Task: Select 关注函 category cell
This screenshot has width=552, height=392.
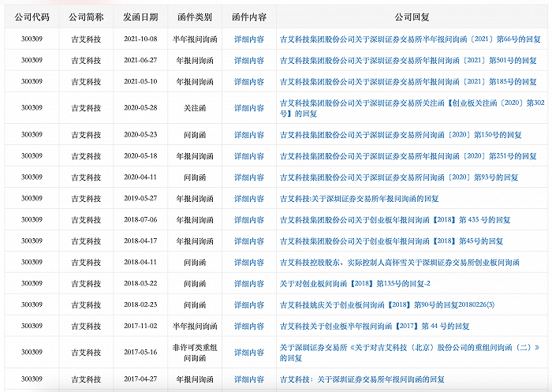Action: coord(195,108)
